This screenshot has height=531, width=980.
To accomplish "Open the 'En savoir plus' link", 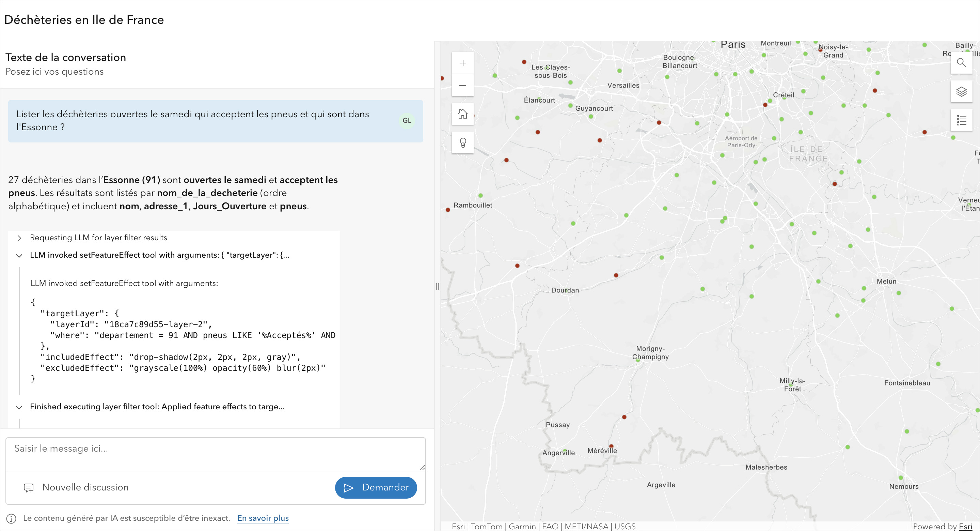I will (x=263, y=518).
